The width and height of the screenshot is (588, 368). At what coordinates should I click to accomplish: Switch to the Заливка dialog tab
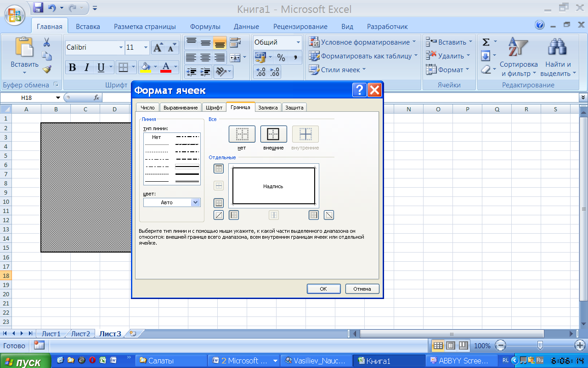(x=268, y=107)
